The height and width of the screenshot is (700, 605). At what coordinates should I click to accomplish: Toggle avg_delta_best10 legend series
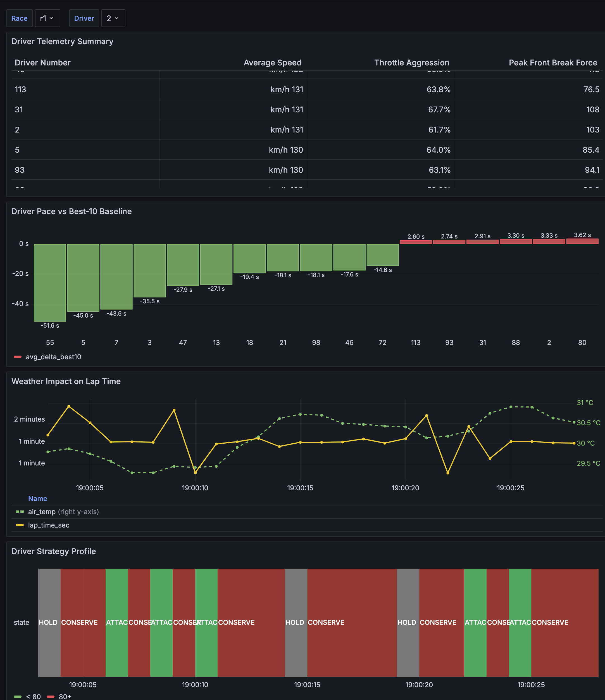[53, 357]
